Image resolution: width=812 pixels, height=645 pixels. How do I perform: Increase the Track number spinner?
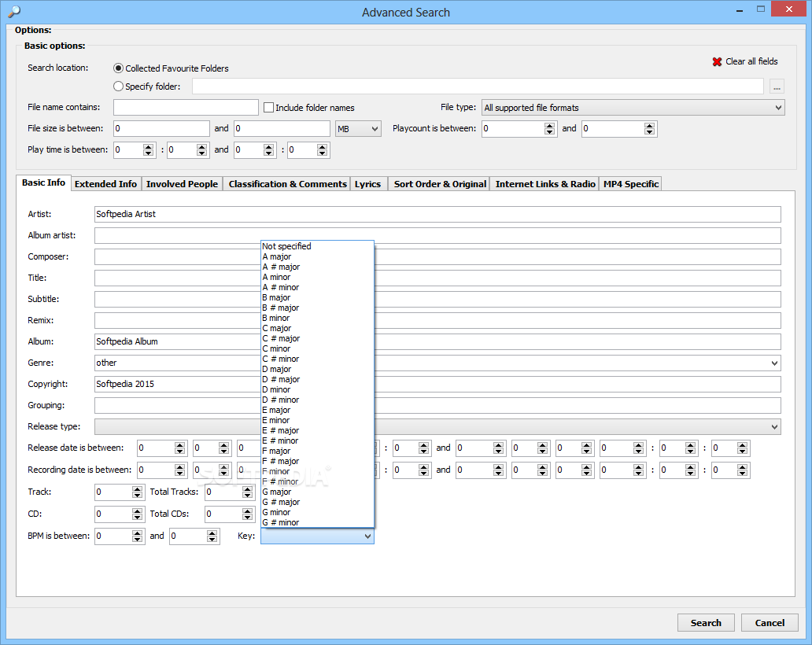coord(137,488)
